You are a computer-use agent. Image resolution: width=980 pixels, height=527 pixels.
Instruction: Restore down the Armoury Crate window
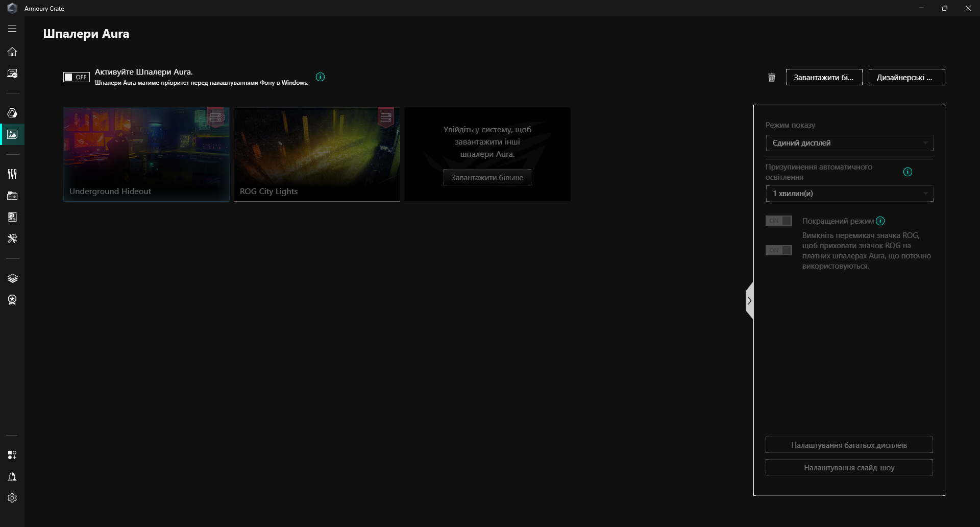pos(945,8)
